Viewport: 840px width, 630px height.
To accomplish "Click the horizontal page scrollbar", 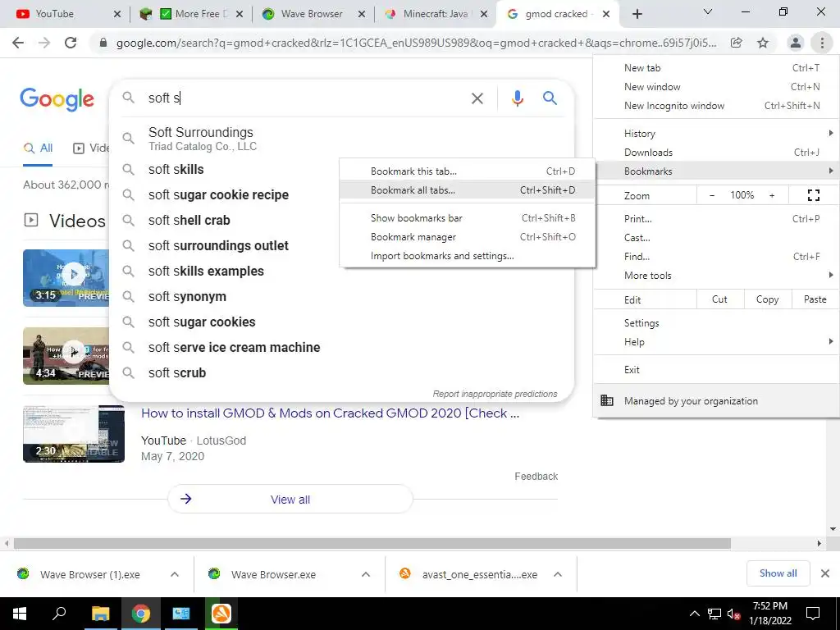I will tap(372, 544).
